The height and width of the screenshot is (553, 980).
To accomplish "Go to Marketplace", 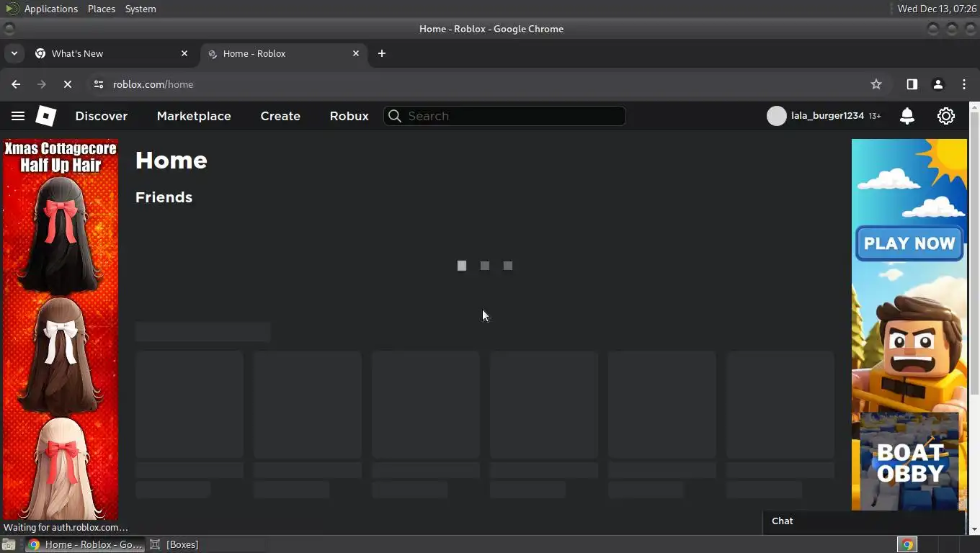I will click(194, 116).
